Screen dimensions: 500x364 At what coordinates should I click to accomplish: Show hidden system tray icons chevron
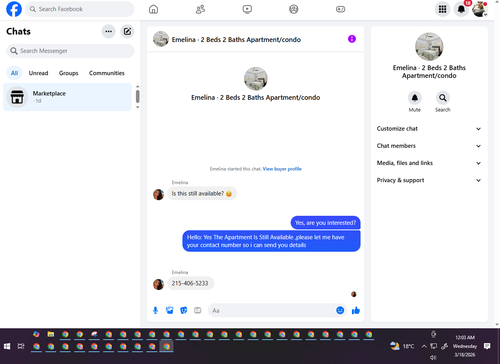click(x=424, y=346)
